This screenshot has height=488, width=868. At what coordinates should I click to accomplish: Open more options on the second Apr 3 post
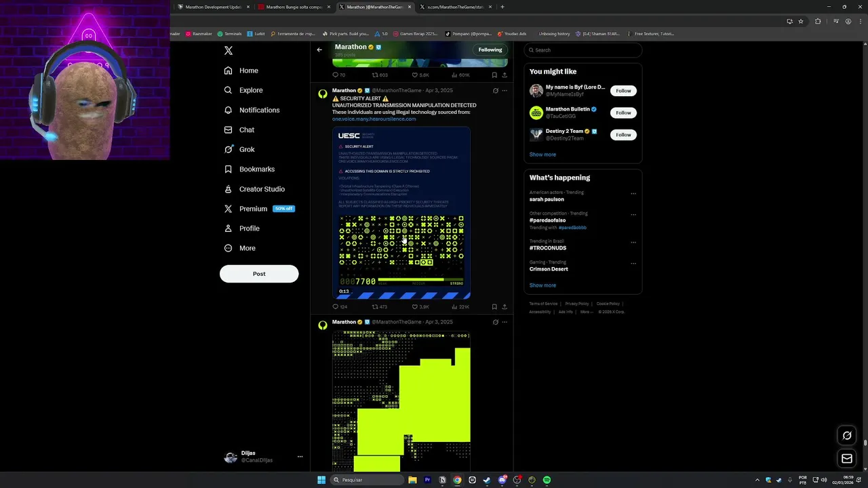tap(505, 322)
